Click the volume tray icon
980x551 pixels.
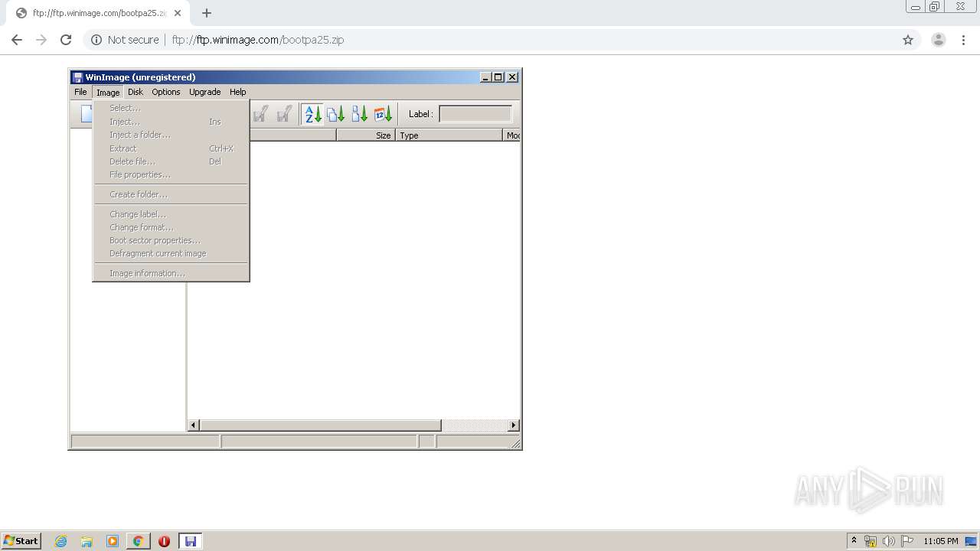(x=888, y=541)
